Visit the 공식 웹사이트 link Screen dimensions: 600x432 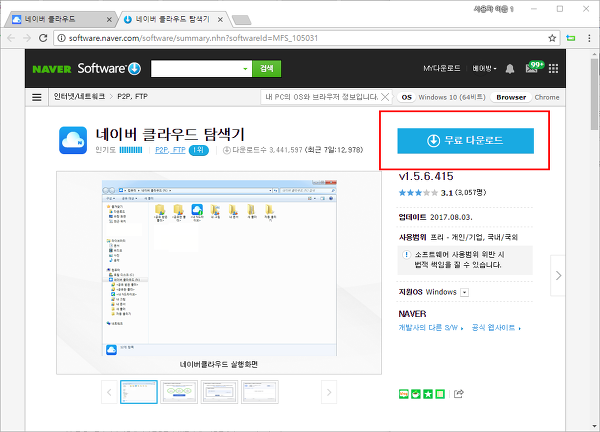click(x=496, y=328)
